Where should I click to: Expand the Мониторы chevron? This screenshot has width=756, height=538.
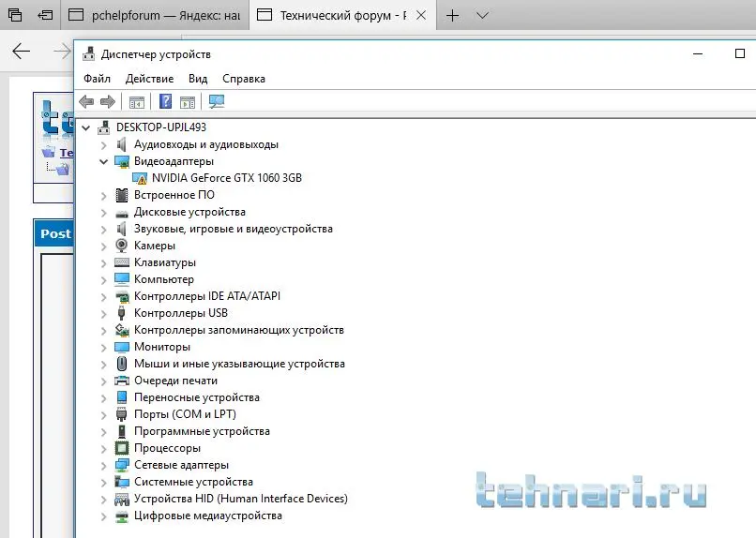point(104,348)
